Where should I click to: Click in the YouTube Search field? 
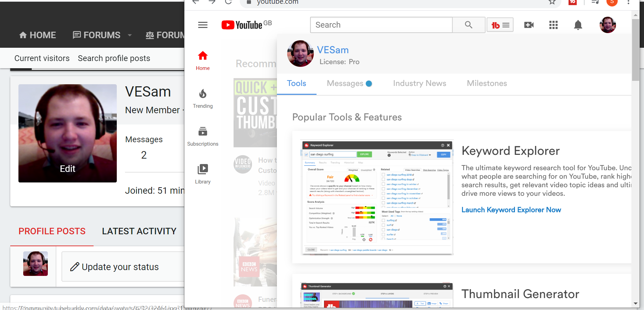point(381,25)
